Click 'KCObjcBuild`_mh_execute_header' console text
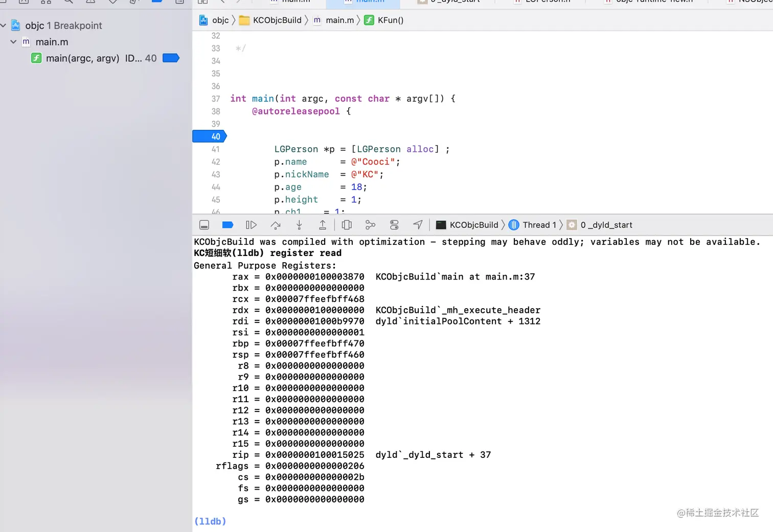Viewport: 773px width, 532px height. coord(458,310)
